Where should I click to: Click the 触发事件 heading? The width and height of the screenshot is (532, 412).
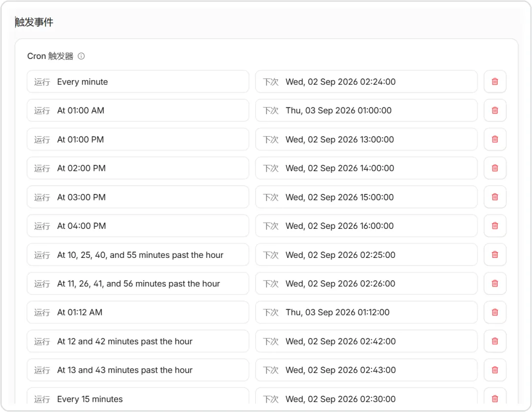point(34,22)
